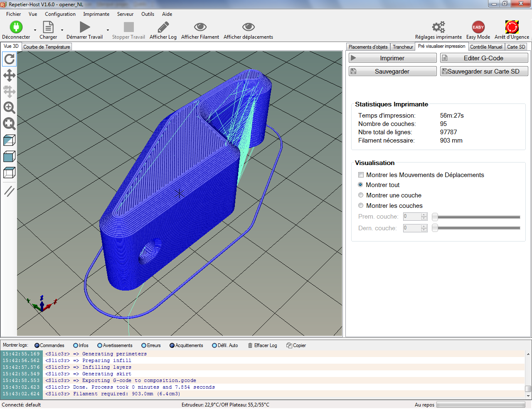Image resolution: width=532 pixels, height=409 pixels.
Task: Open dropdown arrow next to Déconnecter
Action: 35,30
